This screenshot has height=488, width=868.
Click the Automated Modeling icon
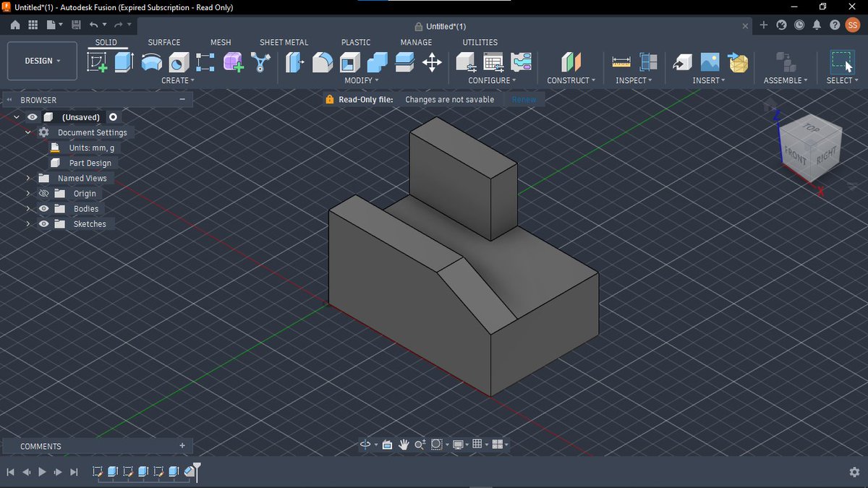click(260, 62)
